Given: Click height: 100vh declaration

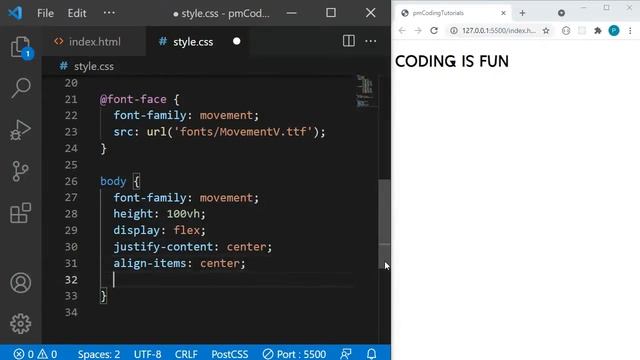Looking at the screenshot, I should point(159,214).
